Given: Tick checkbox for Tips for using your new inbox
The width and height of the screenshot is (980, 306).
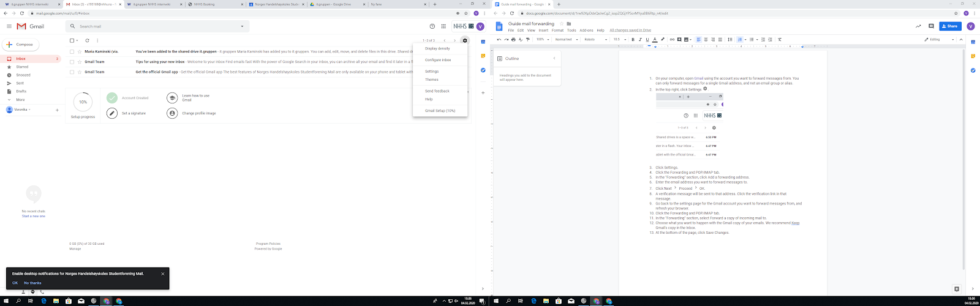Looking at the screenshot, I should point(72,62).
